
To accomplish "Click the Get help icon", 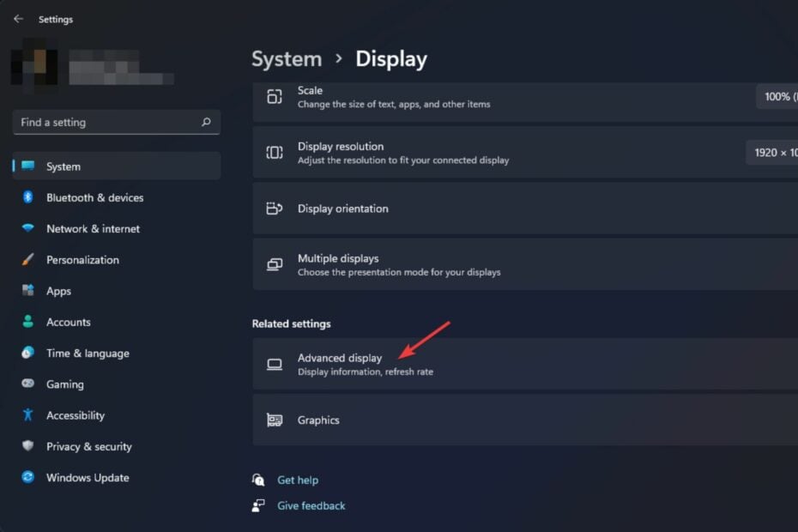I will click(x=258, y=480).
